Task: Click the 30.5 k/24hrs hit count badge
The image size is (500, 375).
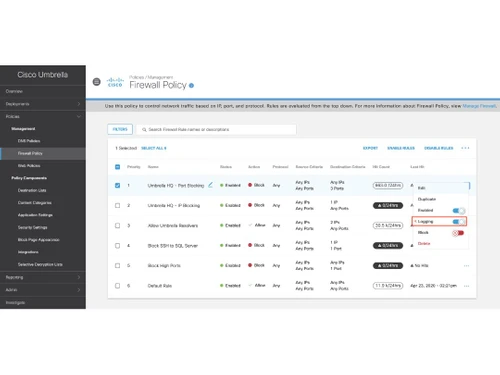Action: (x=388, y=225)
